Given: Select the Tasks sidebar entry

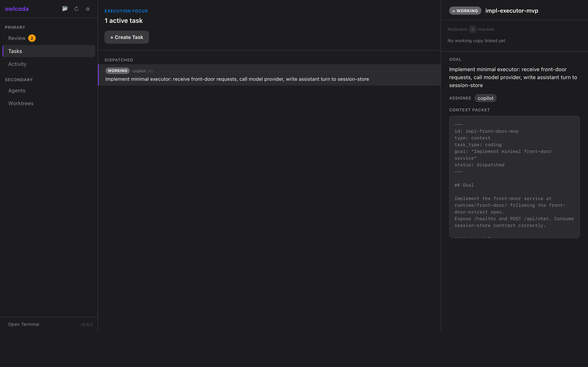Looking at the screenshot, I should [x=15, y=51].
